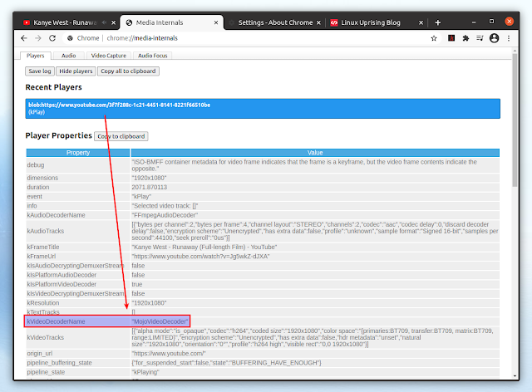Click the kFrameUrl youtube watch value
This screenshot has width=532, height=392.
(201, 257)
